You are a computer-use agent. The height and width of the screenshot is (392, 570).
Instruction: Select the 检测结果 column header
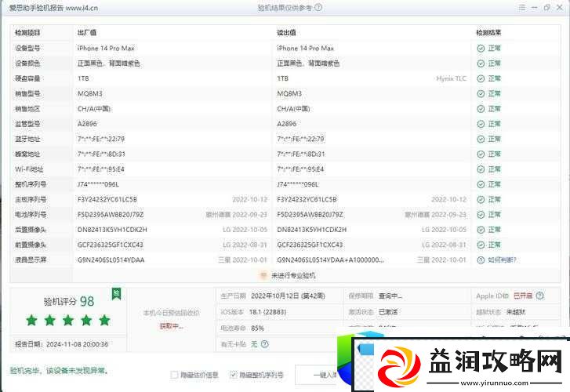(488, 33)
